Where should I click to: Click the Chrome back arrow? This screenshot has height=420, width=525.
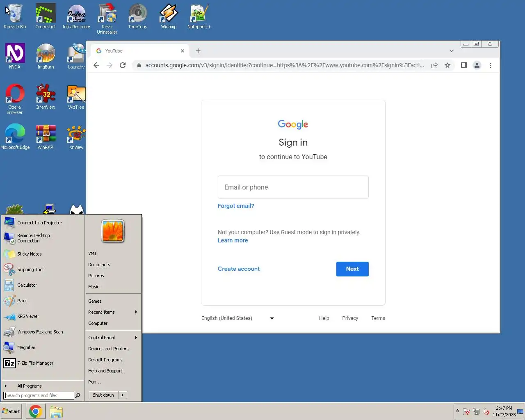[x=96, y=65]
